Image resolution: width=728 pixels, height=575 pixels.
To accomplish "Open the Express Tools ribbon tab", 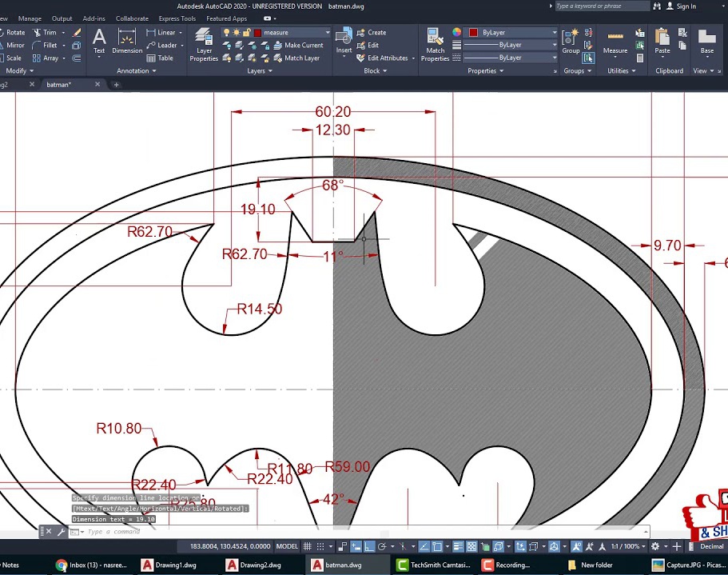I will (177, 18).
